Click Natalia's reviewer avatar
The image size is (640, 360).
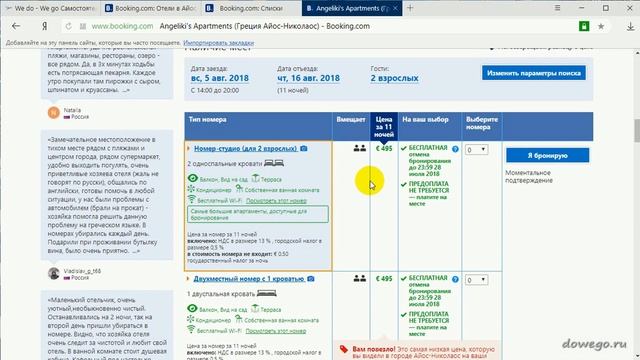click(53, 112)
